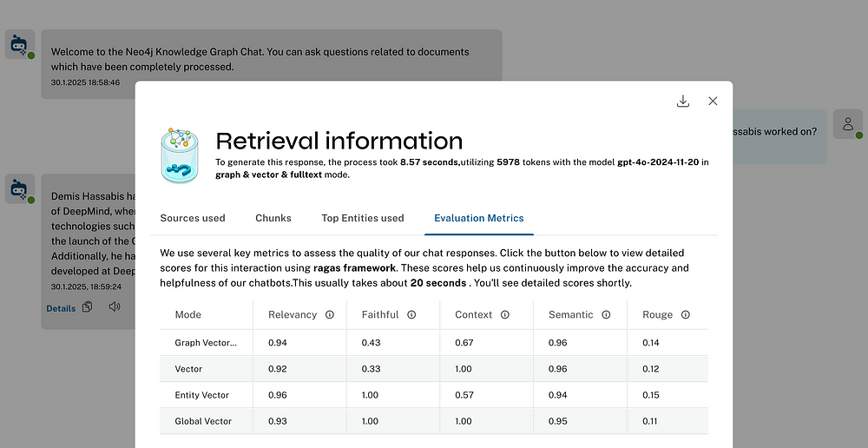This screenshot has height=448, width=868.
Task: Play the response with the speaker icon
Action: pos(114,306)
